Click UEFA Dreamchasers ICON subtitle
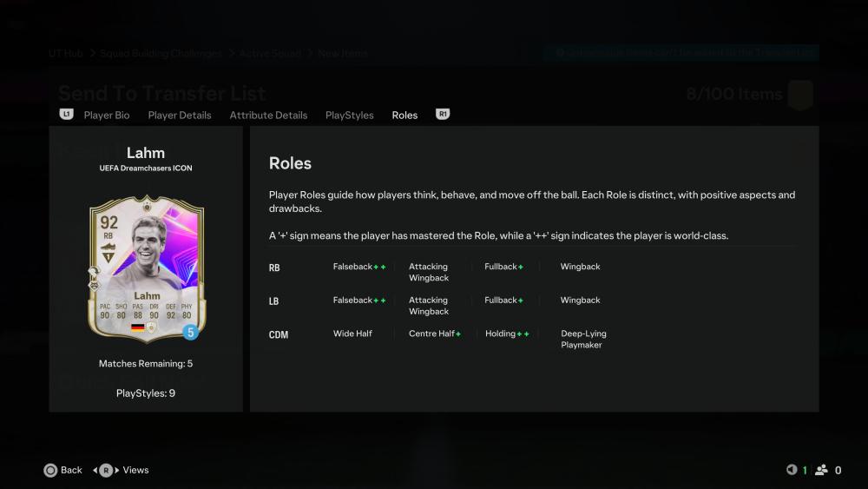Image resolution: width=868 pixels, height=489 pixels. click(146, 169)
